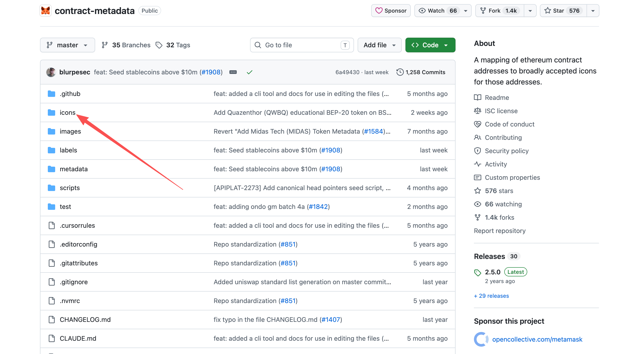Open the CHANGELOG.md file

(85, 320)
